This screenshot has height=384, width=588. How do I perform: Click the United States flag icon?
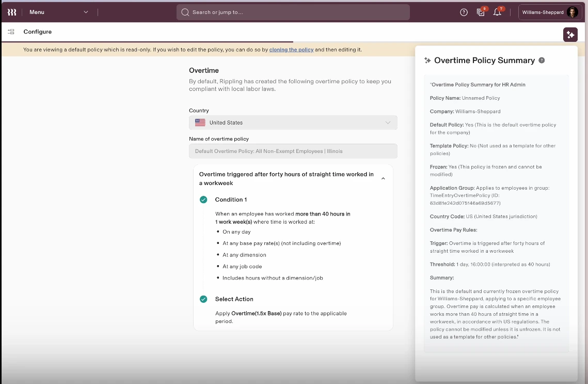200,122
